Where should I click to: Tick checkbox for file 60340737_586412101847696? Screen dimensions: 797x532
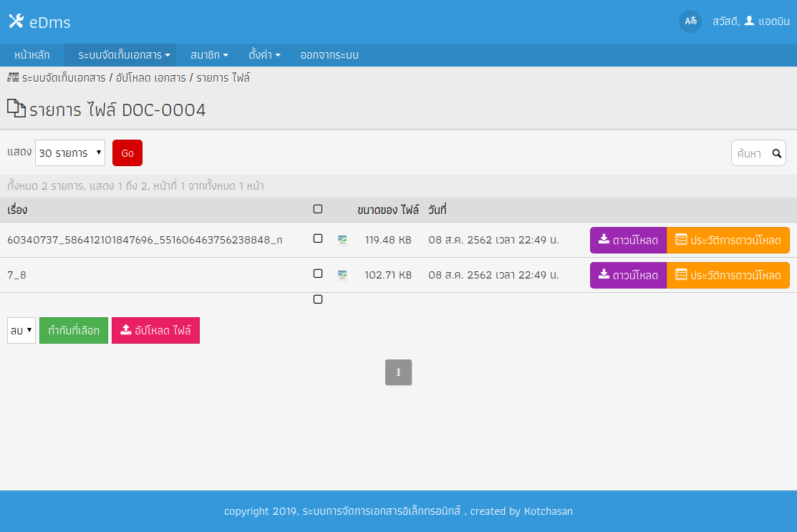(x=318, y=238)
